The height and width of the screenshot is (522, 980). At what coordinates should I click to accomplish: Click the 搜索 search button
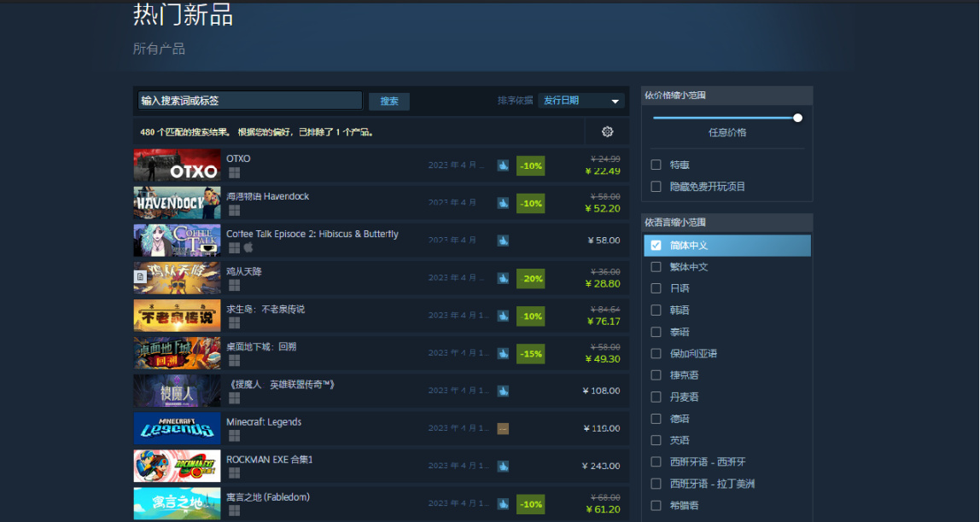388,101
